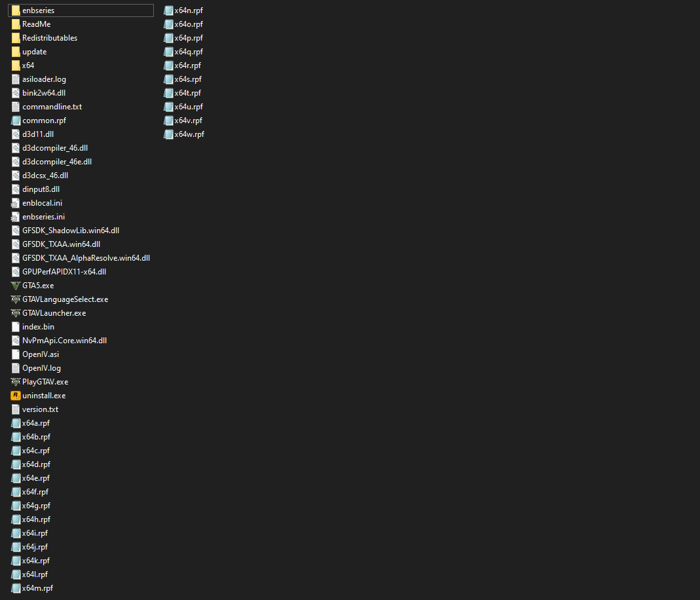Click the ReadMe folder icon
The width and height of the screenshot is (700, 600).
[16, 24]
